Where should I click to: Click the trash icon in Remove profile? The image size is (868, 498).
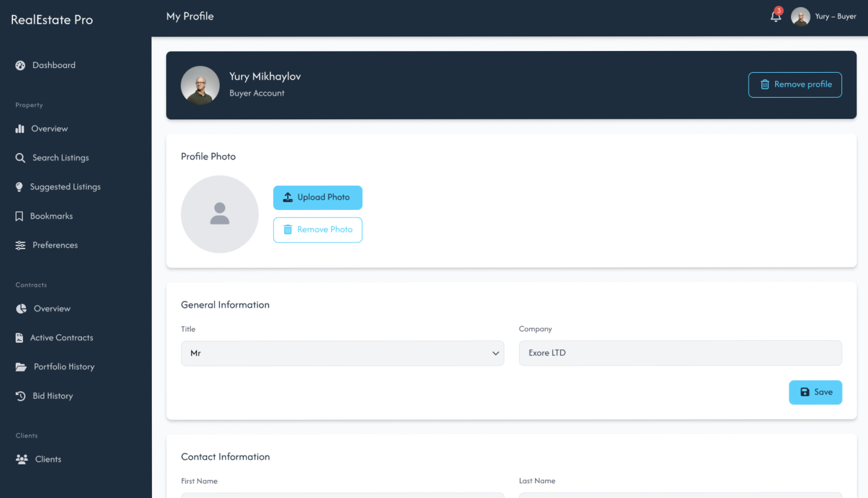click(765, 85)
